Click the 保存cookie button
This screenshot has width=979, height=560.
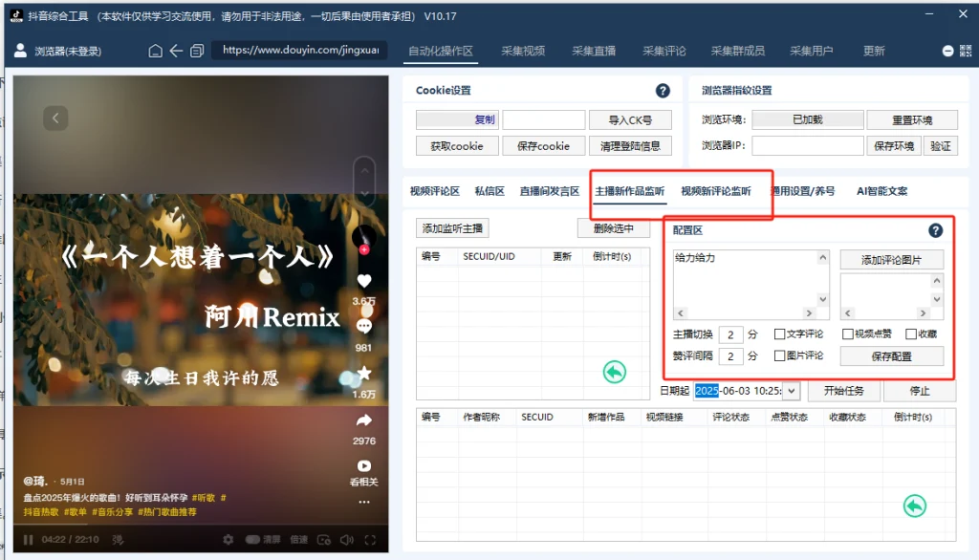point(543,146)
